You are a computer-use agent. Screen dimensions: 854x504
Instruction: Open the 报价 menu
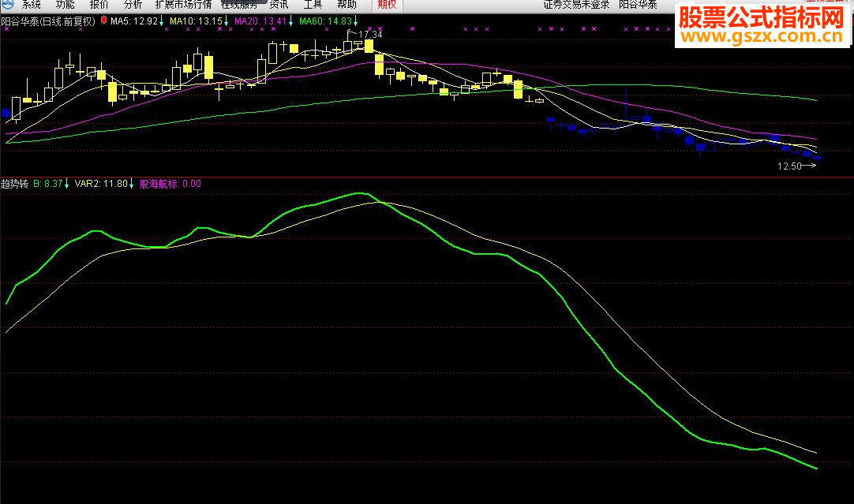tap(99, 5)
